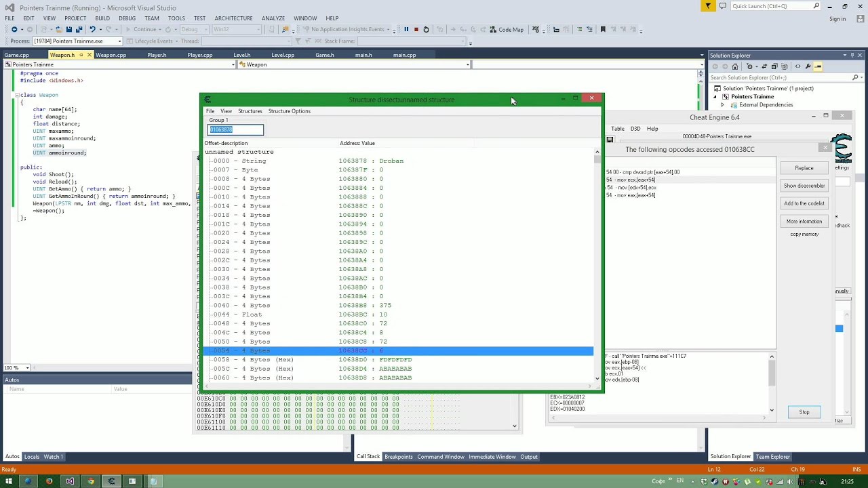The height and width of the screenshot is (488, 868).
Task: Collapse the class Weapon code block
Action: click(16, 95)
